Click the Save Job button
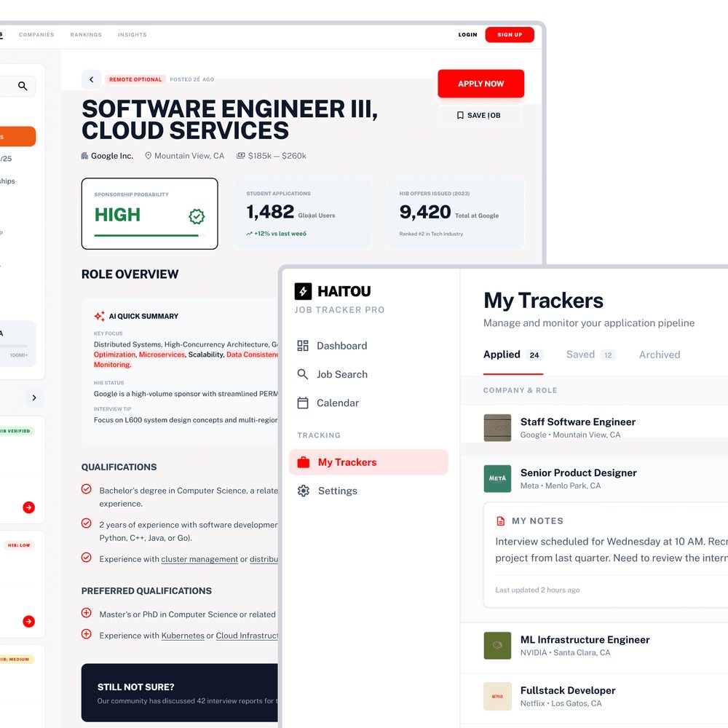This screenshot has width=728, height=728. click(x=480, y=115)
